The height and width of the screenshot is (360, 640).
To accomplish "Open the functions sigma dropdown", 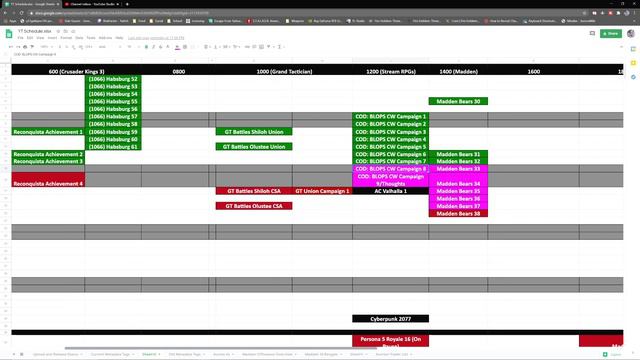I will tap(280, 47).
